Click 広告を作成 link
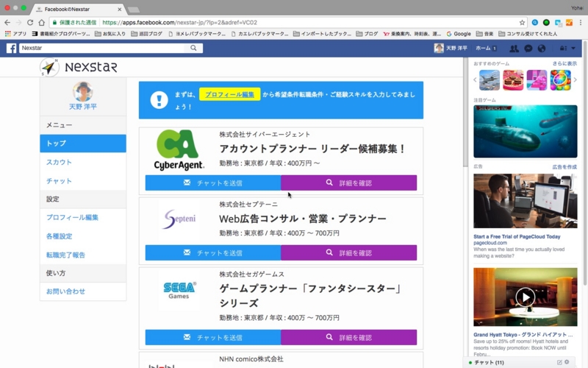The height and width of the screenshot is (368, 588). tap(564, 167)
